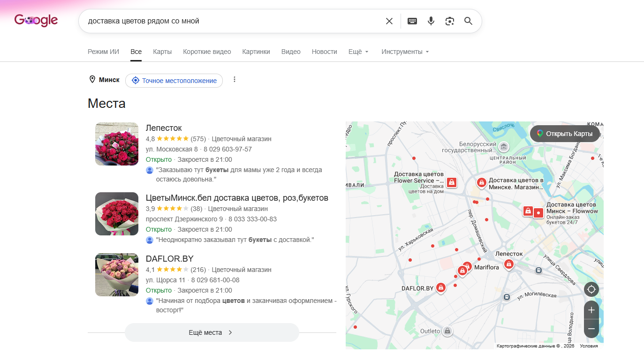Open the DAFLOR.BY listing title
The width and height of the screenshot is (644, 362).
[170, 259]
